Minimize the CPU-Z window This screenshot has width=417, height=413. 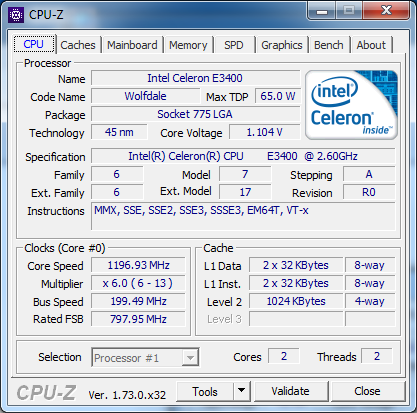click(321, 11)
